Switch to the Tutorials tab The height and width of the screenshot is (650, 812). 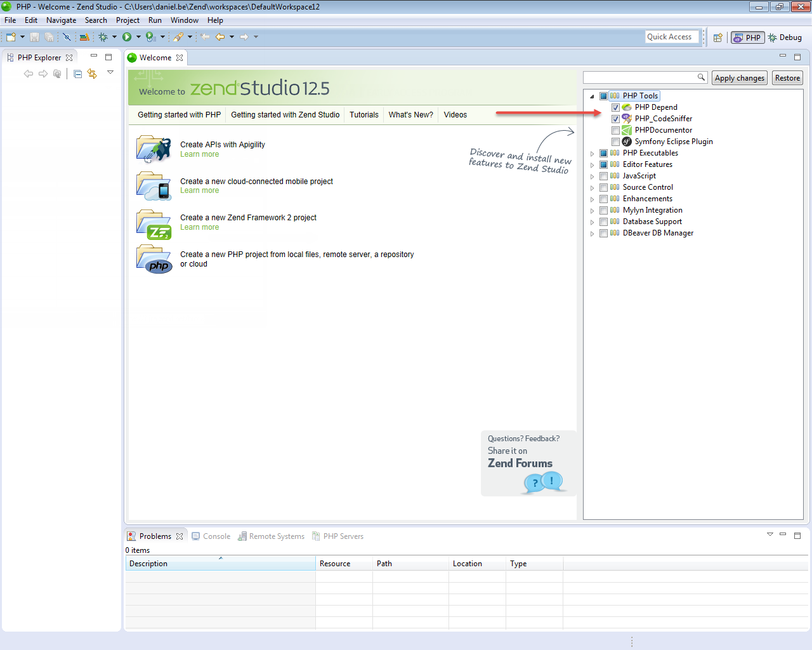[363, 115]
